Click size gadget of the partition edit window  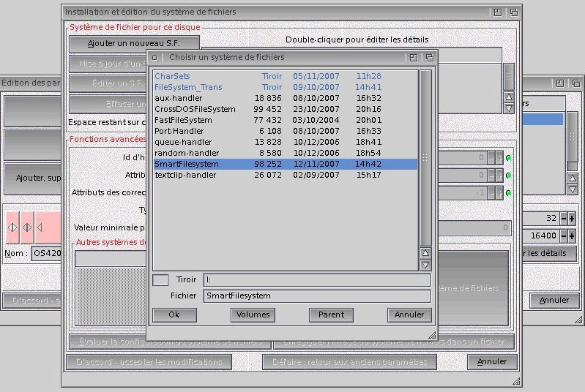578,320
